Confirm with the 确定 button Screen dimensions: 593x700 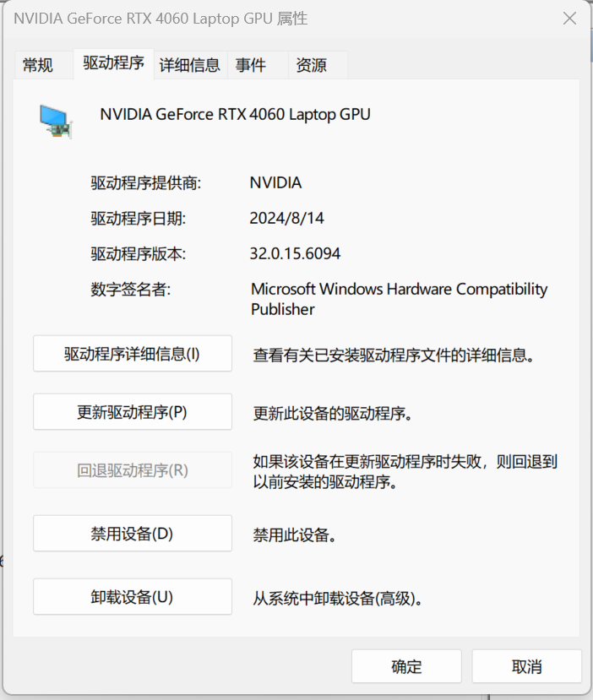406,666
